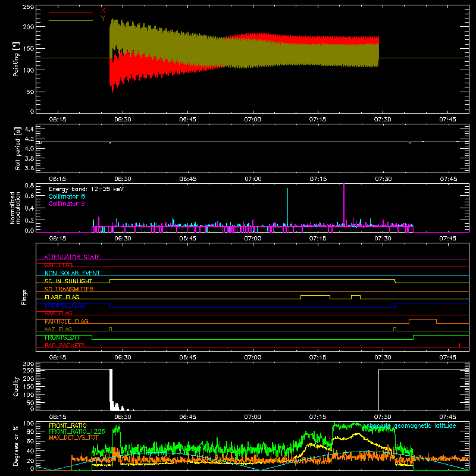Select the Pointing axis title
Image resolution: width=476 pixels, height=476 pixels.
16,59
